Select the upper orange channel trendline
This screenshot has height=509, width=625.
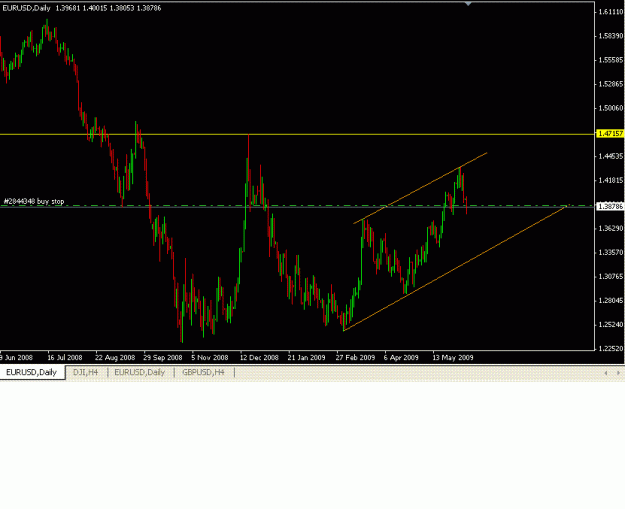click(420, 188)
